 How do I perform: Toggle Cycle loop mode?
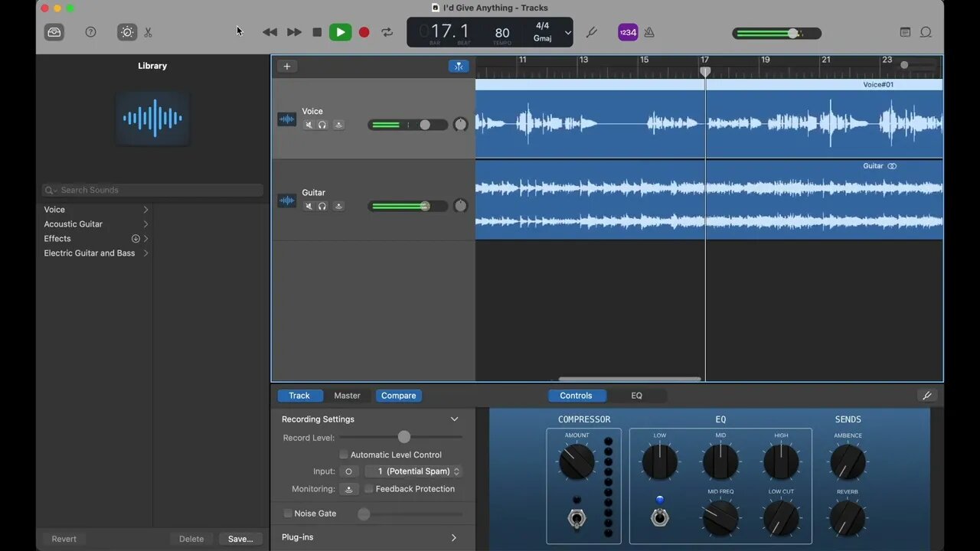[x=387, y=32]
